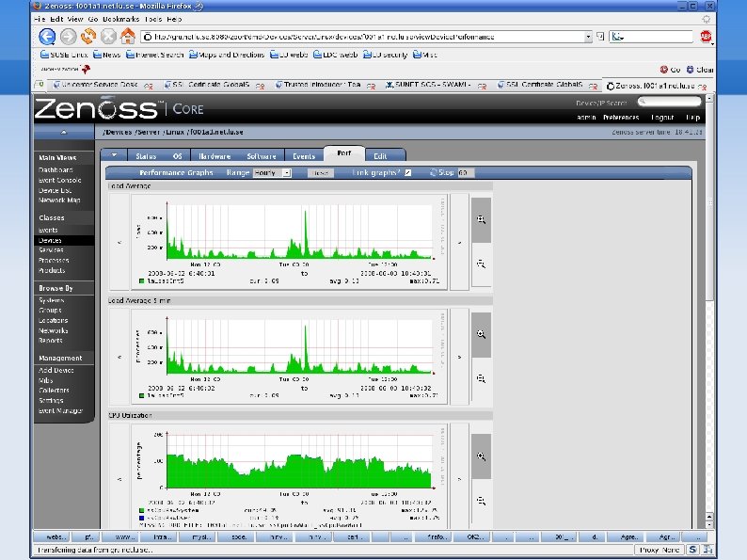
Task: Close the Trusted Introducer tab
Action: (371, 87)
